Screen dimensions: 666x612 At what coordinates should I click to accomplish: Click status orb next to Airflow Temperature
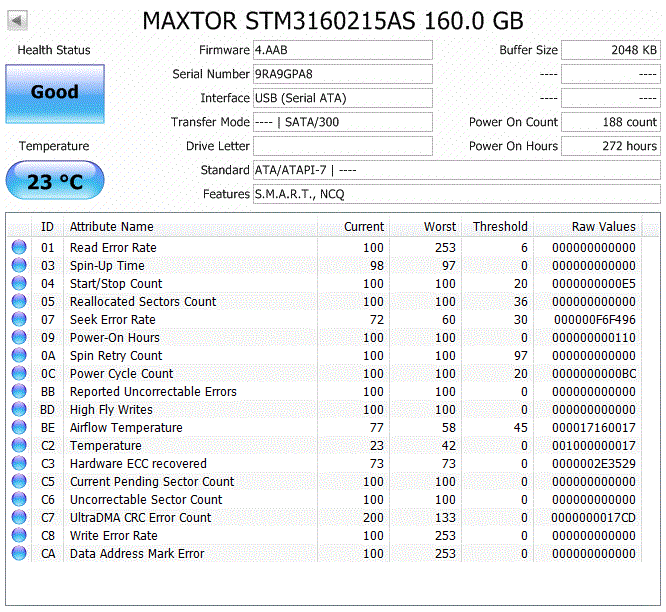coord(19,428)
